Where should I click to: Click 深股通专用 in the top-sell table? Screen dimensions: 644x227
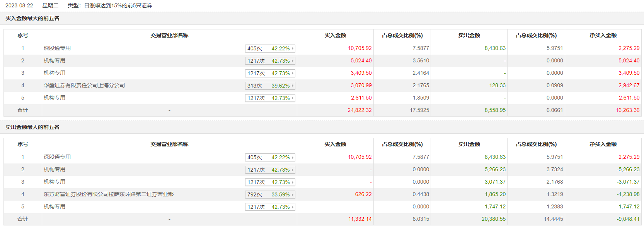click(x=57, y=157)
